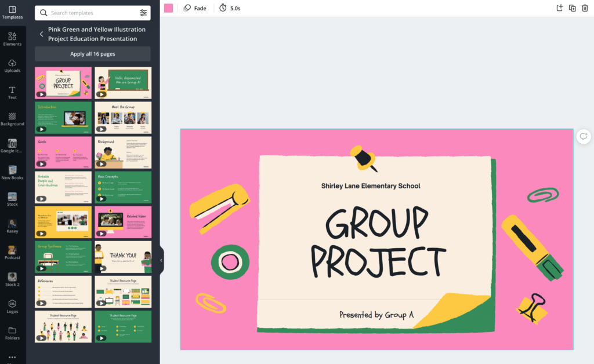Select the Uploads sidebar icon
Screen dimensions: 594x364
point(12,65)
